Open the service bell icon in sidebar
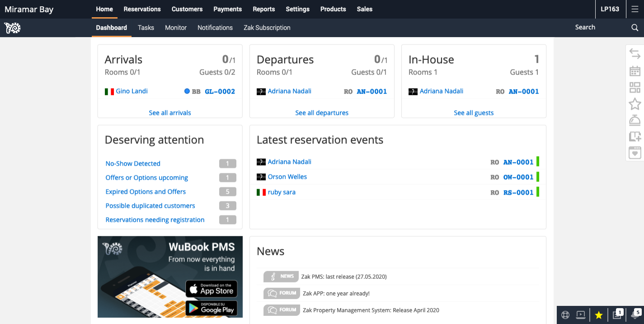644x324 pixels. click(635, 120)
